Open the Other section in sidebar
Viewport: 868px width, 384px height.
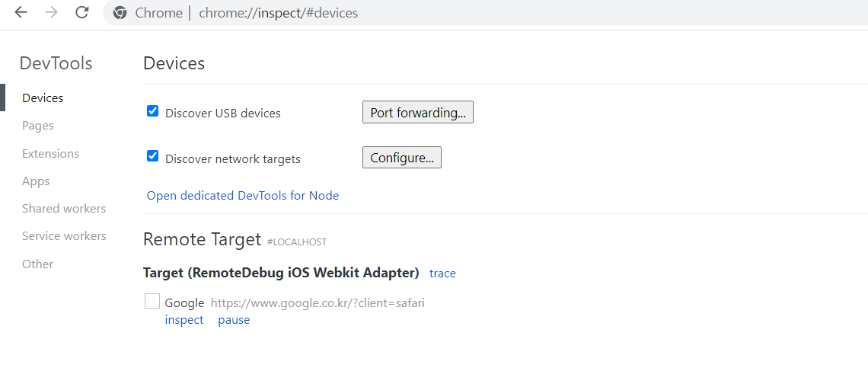coord(37,264)
